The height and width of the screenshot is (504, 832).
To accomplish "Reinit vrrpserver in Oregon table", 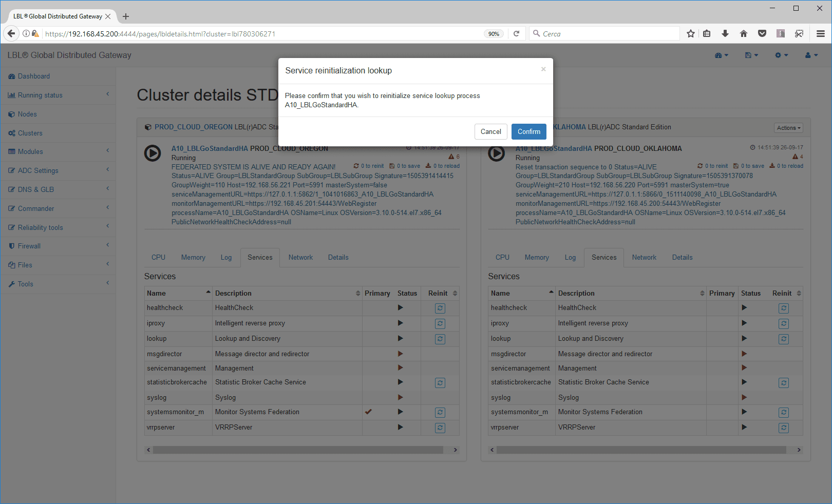I will pyautogui.click(x=440, y=428).
